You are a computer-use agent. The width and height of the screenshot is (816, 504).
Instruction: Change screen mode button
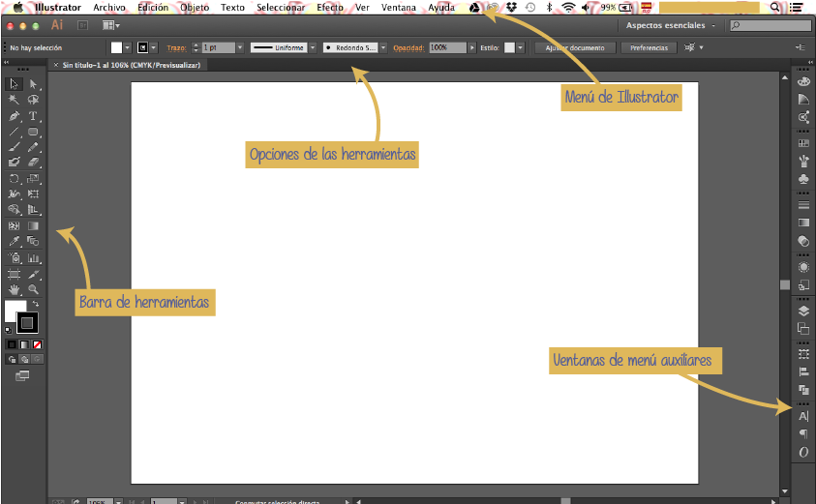click(22, 375)
